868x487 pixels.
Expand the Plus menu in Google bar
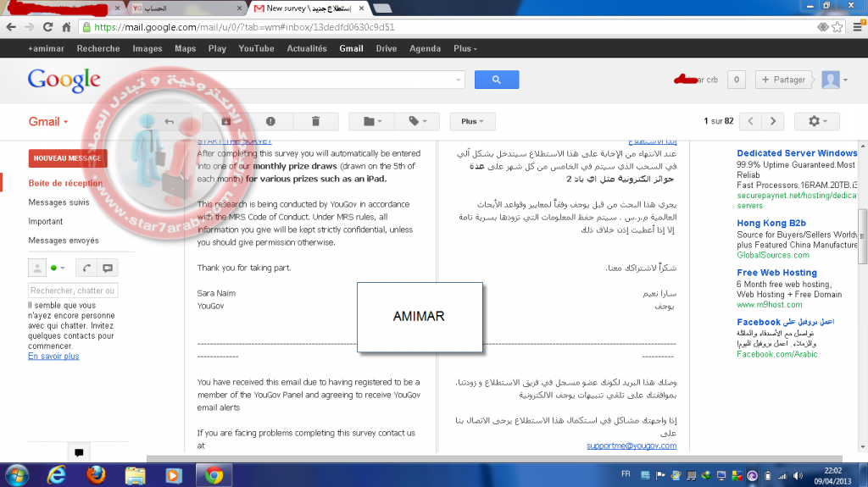[x=465, y=49]
